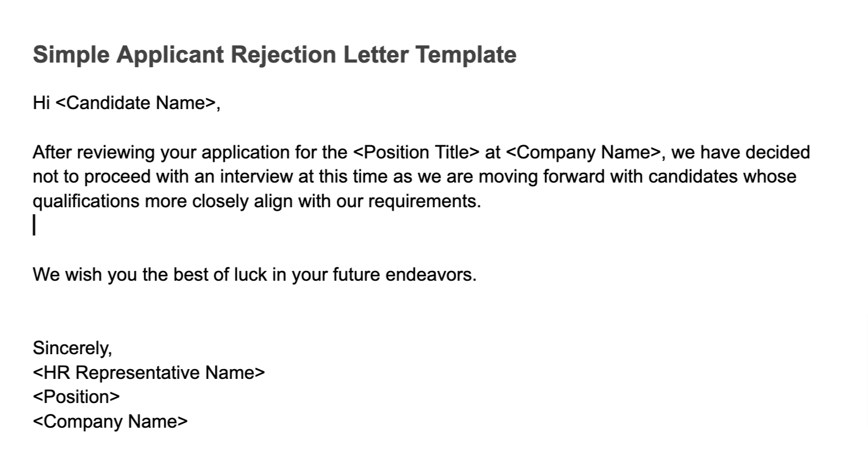Click the "Sincerely," closing line
This screenshot has height=461, width=868.
[x=72, y=348]
